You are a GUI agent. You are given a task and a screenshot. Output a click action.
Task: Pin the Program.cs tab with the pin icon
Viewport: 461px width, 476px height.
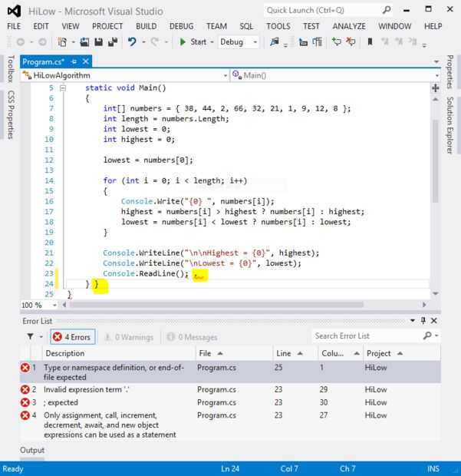pyautogui.click(x=74, y=61)
